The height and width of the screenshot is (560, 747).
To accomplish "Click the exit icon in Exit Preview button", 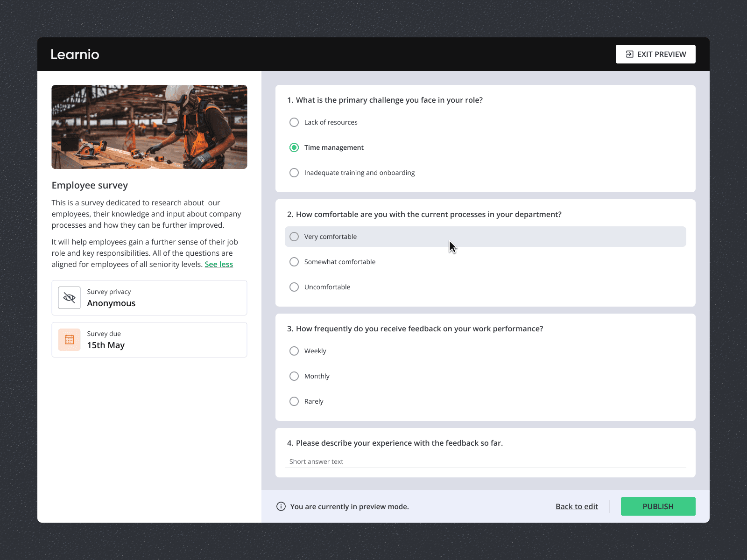I will [629, 54].
